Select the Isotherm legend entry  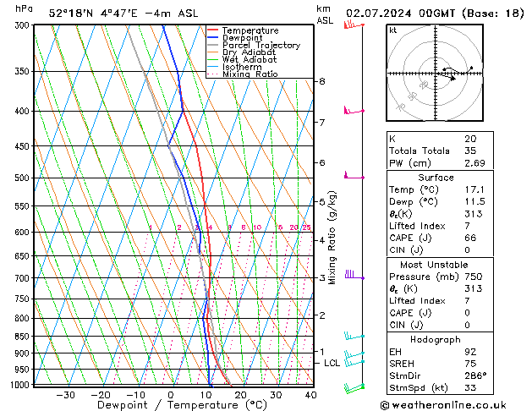pyautogui.click(x=234, y=67)
